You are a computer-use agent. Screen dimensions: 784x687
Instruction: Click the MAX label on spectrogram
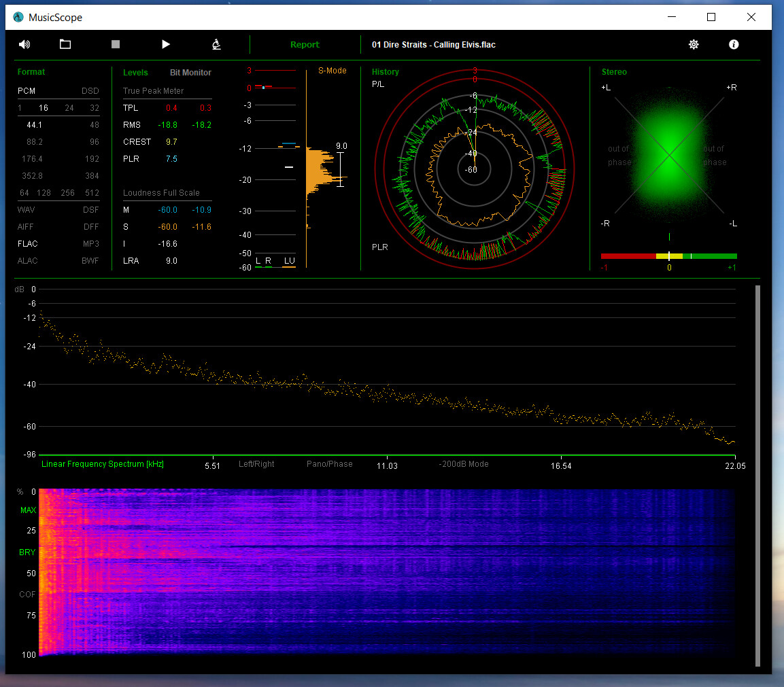[28, 510]
